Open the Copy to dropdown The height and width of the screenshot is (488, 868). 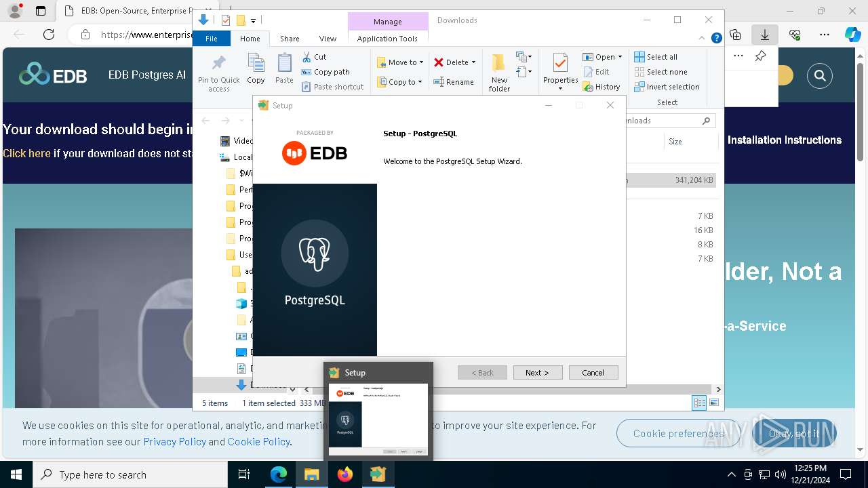[x=401, y=82]
